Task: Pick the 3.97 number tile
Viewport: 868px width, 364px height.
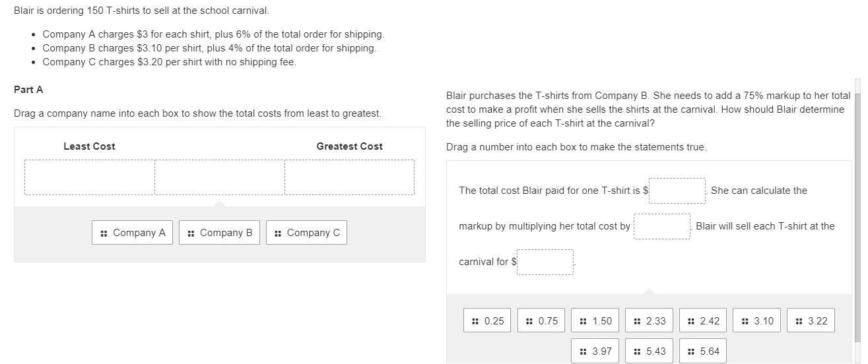Action: coord(595,351)
